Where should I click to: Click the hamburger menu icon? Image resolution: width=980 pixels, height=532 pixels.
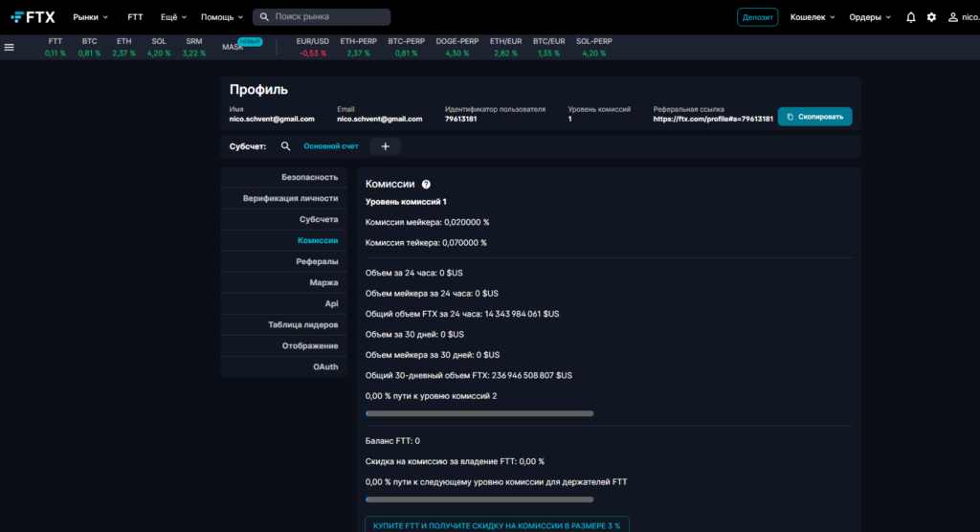tap(10, 47)
